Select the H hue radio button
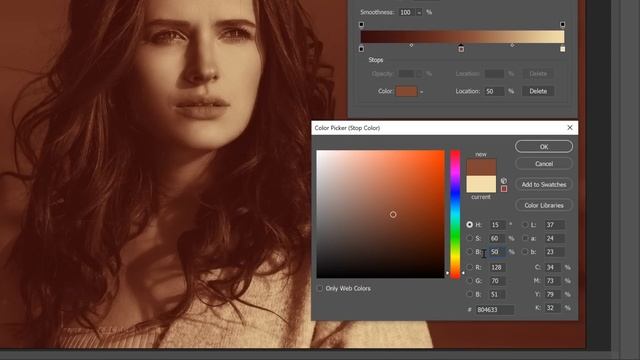 click(470, 224)
